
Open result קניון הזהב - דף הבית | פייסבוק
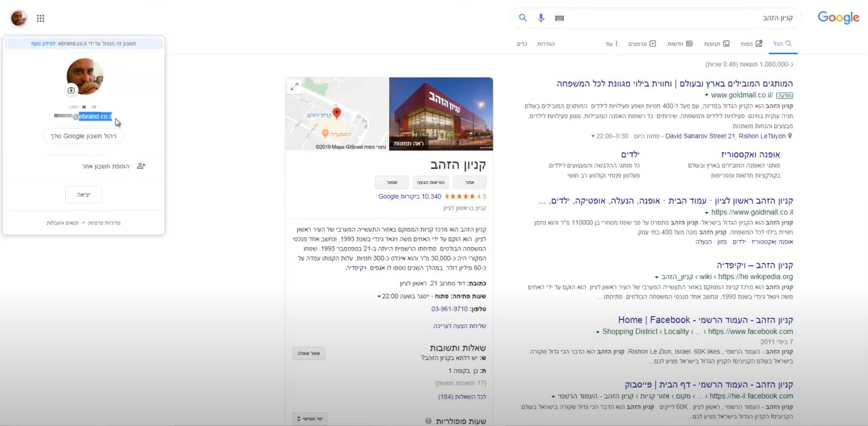point(709,384)
